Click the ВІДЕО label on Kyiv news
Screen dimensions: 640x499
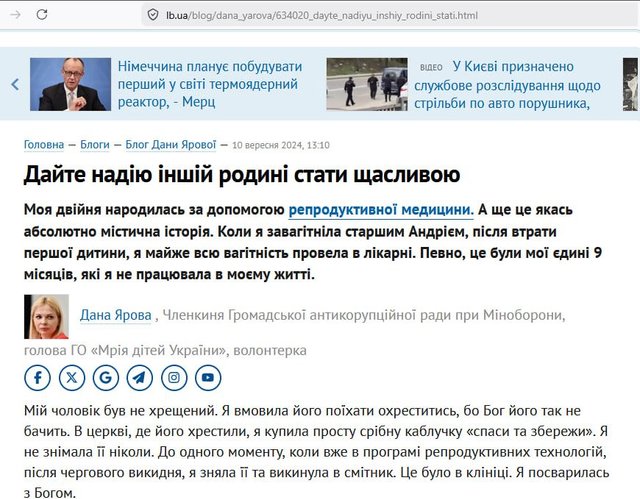[x=431, y=67]
